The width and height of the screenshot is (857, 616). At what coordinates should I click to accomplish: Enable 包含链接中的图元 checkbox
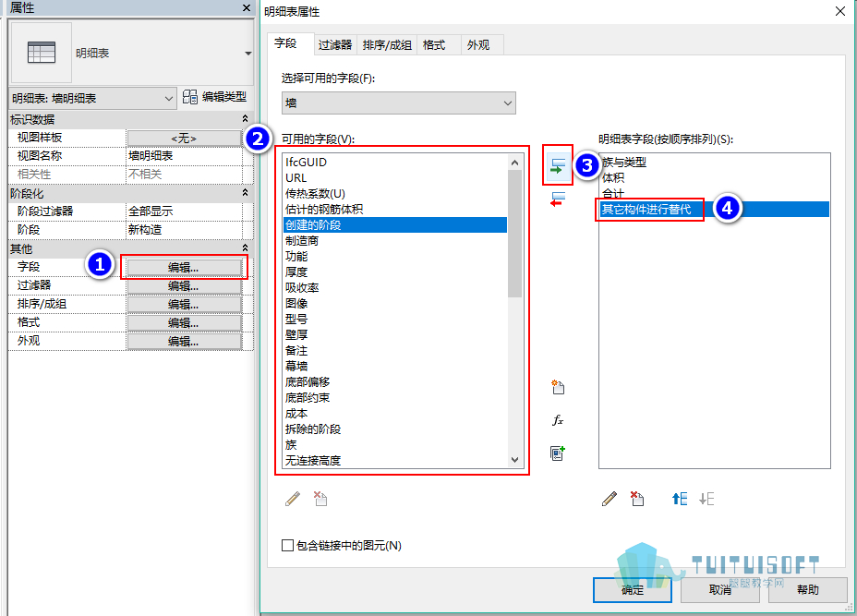click(287, 546)
